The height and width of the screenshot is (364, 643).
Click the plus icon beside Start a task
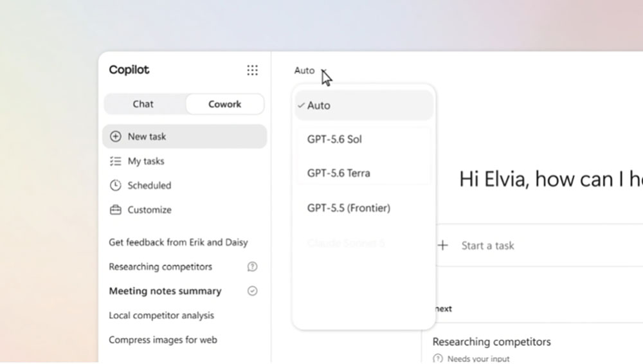click(442, 246)
